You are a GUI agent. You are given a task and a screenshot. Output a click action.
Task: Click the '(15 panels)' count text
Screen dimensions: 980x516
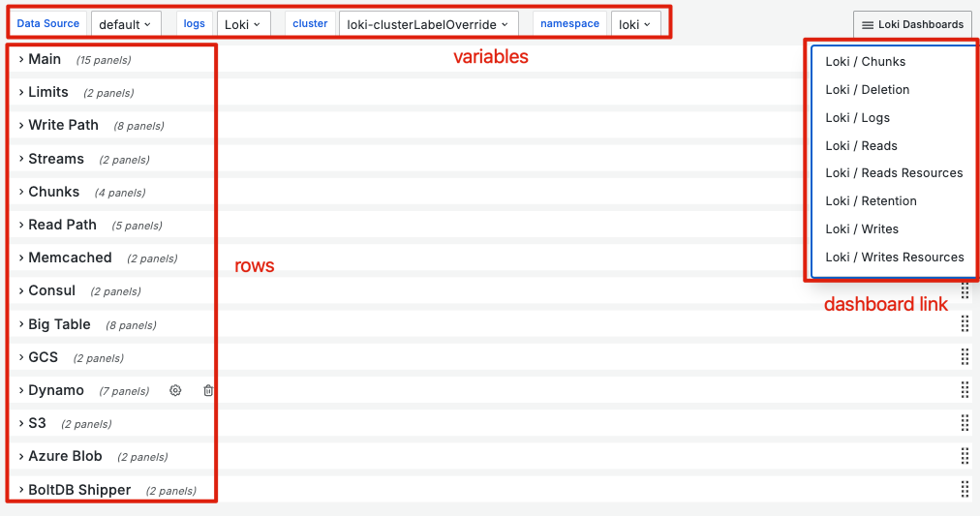(104, 61)
